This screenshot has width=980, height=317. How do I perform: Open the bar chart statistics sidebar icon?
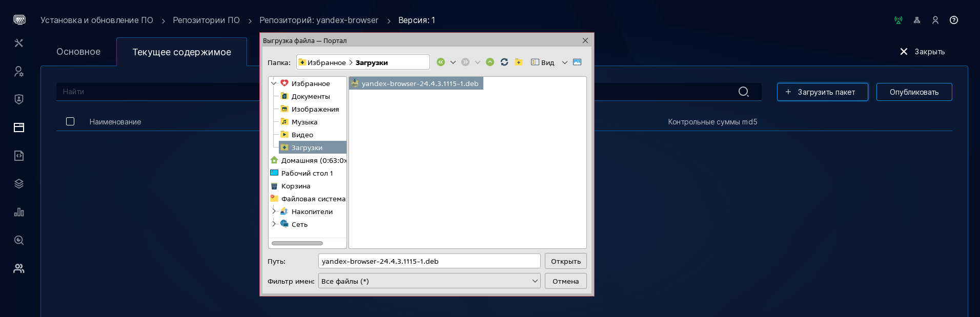pyautogui.click(x=19, y=212)
